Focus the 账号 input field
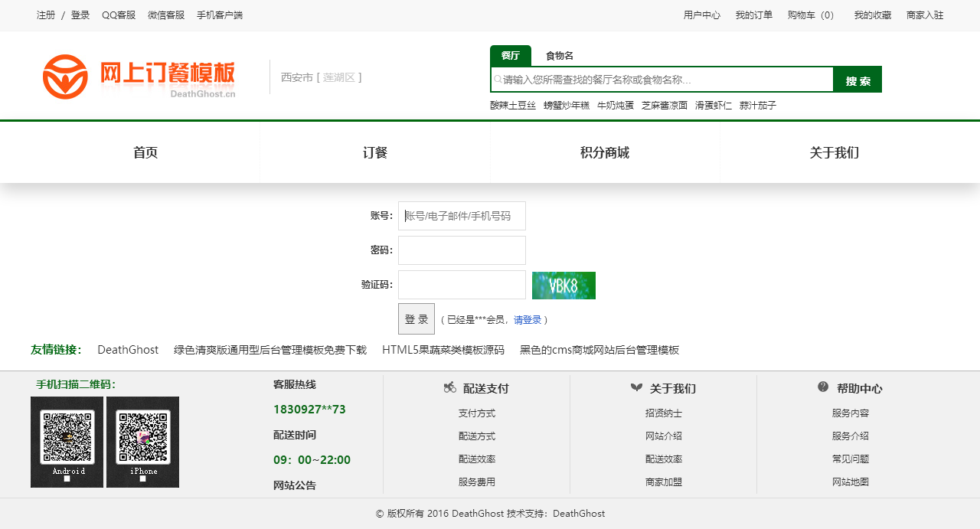The height and width of the screenshot is (529, 980). [x=462, y=216]
